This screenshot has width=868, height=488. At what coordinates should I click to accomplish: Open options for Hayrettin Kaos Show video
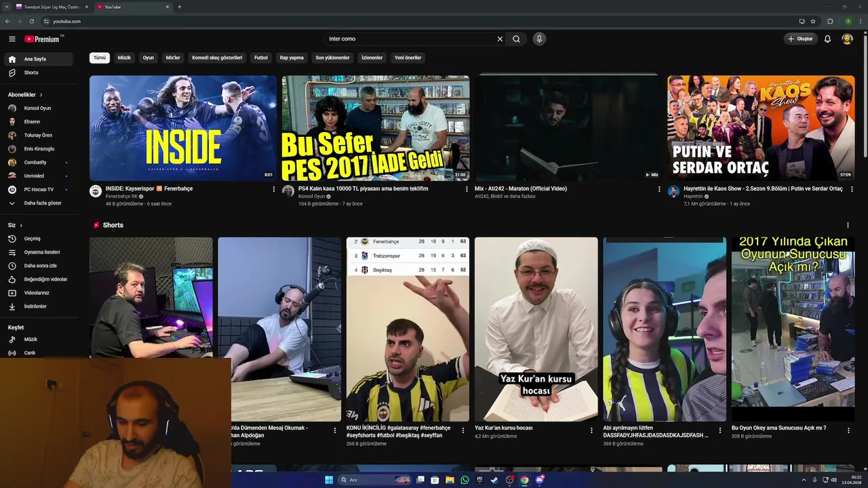[x=852, y=189]
